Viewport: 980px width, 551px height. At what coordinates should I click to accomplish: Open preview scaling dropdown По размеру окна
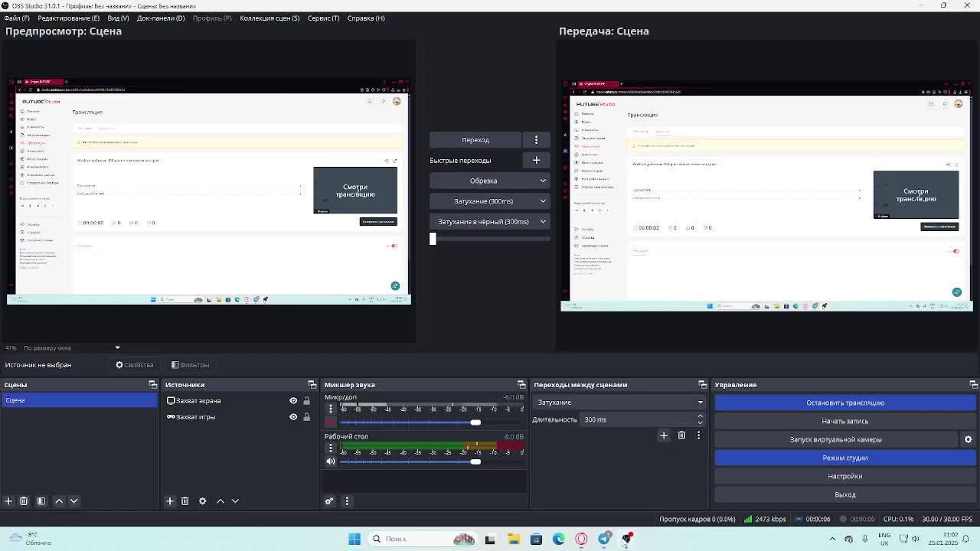70,348
